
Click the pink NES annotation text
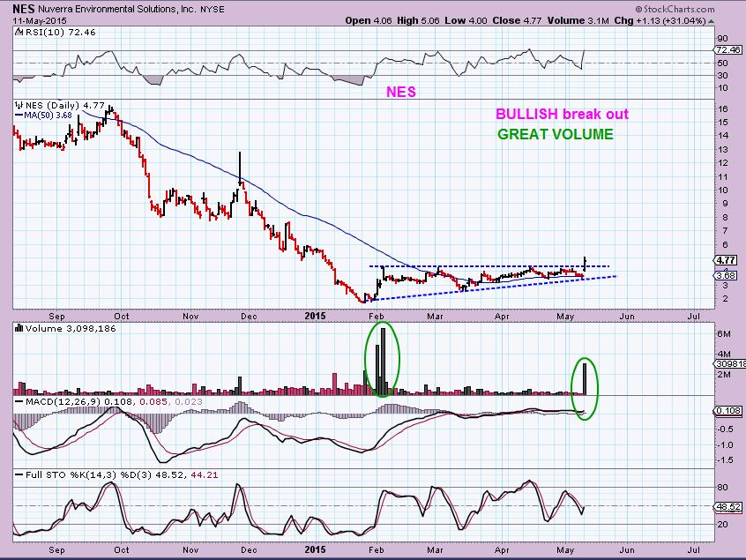click(x=400, y=92)
